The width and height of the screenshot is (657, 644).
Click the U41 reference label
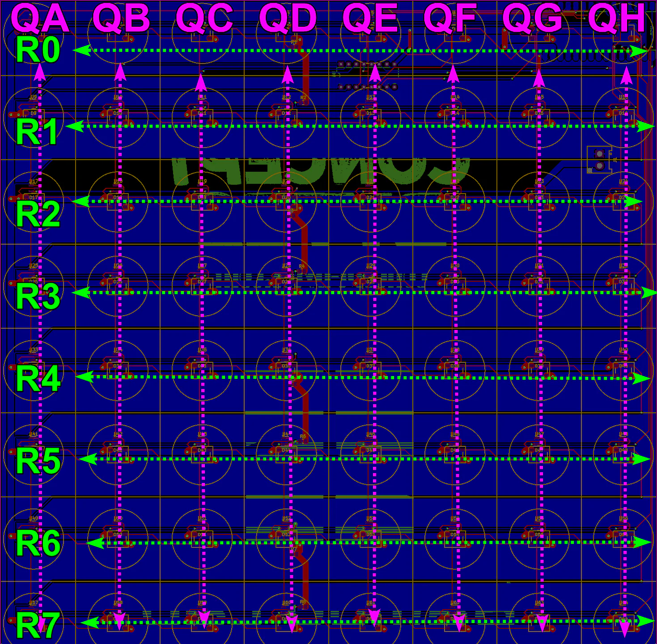click(34, 434)
